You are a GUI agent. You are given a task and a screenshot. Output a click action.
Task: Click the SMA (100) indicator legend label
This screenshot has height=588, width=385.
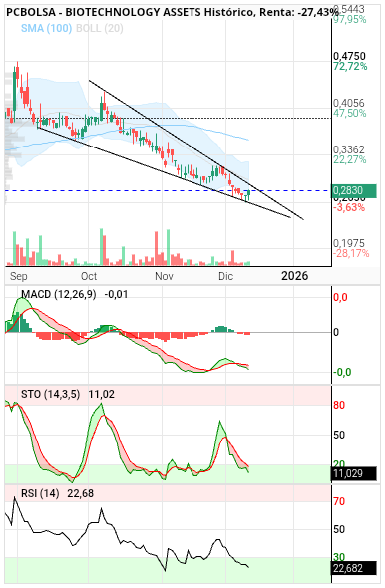(46, 28)
